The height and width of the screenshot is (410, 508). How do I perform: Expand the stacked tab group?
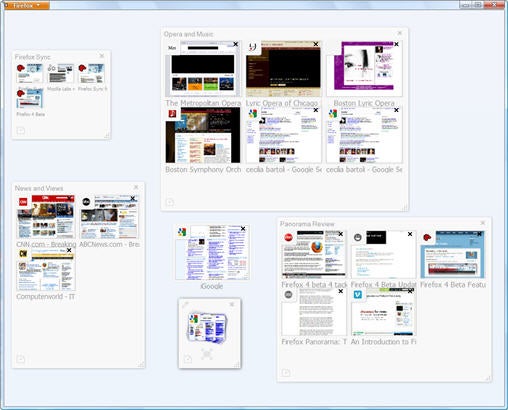(x=207, y=354)
